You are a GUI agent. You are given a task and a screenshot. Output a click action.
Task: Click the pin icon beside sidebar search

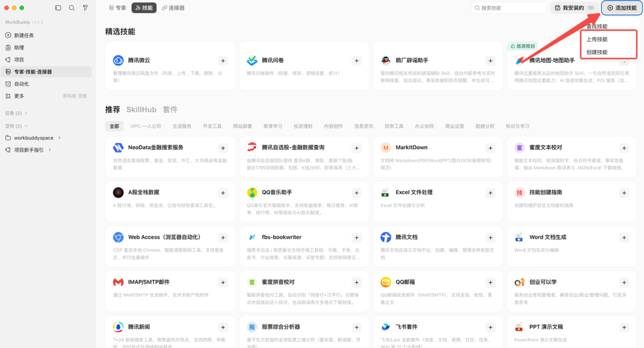coord(85,8)
